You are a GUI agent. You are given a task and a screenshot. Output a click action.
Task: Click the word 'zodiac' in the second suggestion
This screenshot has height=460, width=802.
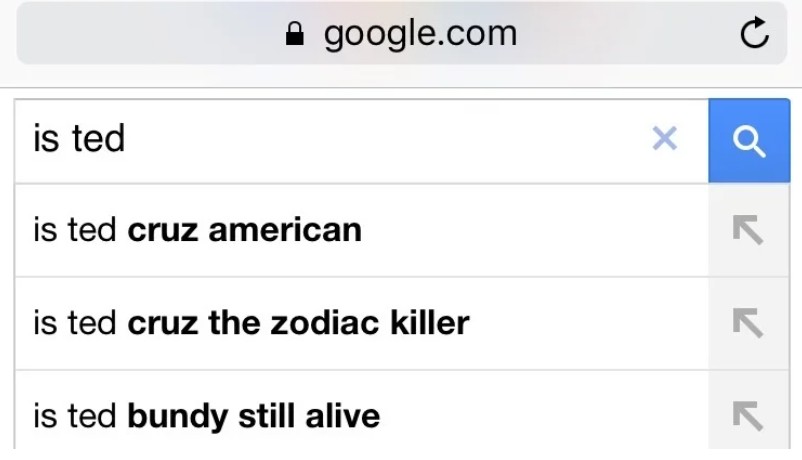pyautogui.click(x=318, y=323)
